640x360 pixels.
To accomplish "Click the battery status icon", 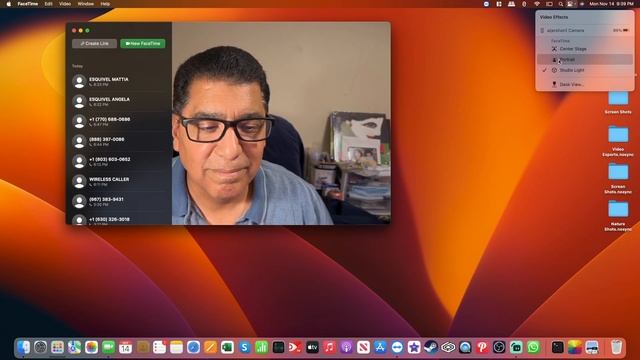I will point(549,4).
